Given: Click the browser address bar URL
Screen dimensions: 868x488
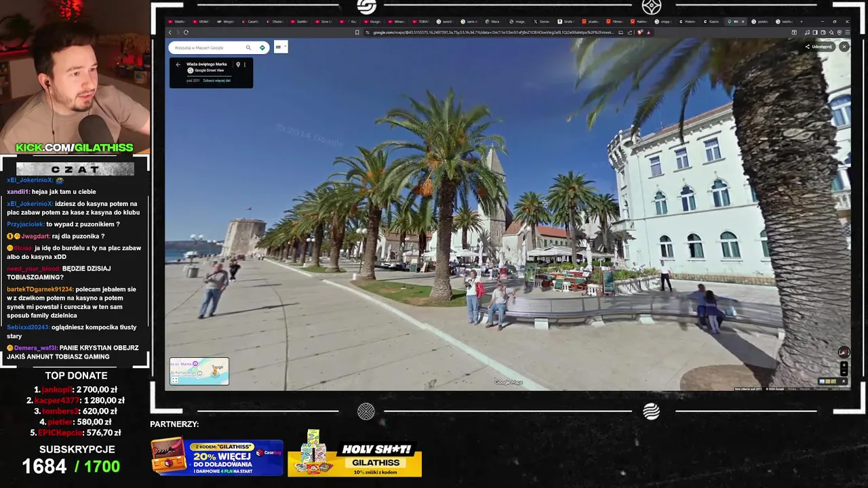Looking at the screenshot, I should (495, 33).
